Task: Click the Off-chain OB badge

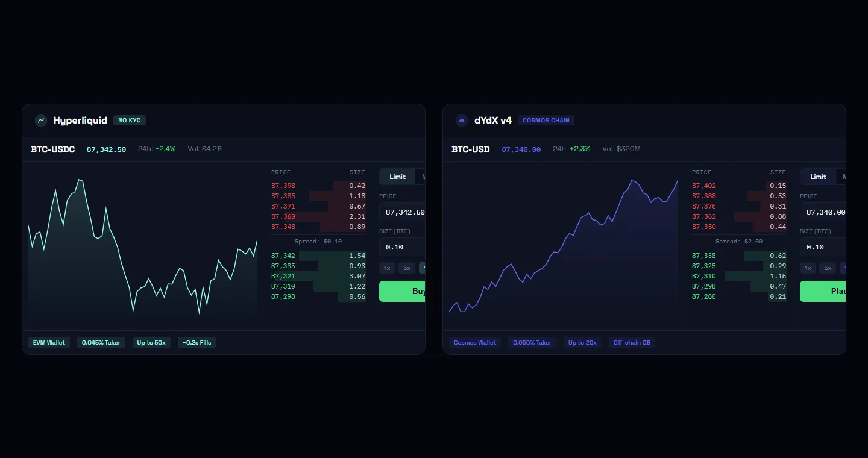Action: tap(632, 342)
